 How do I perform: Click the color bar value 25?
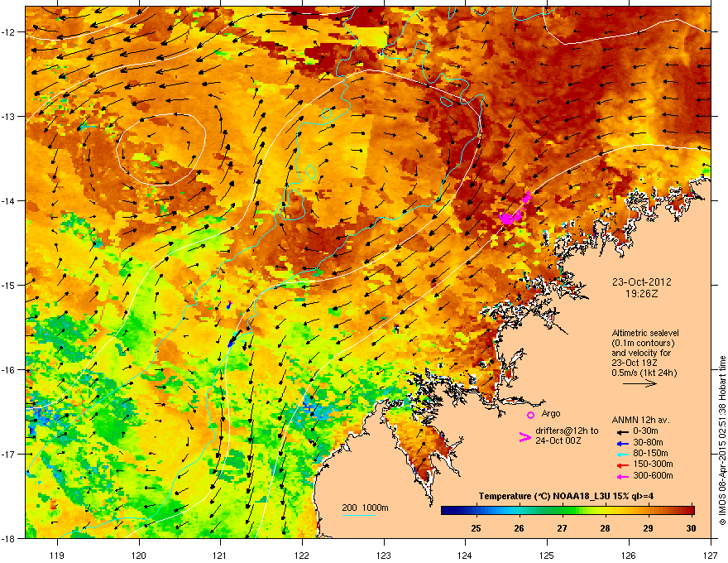coord(476,528)
